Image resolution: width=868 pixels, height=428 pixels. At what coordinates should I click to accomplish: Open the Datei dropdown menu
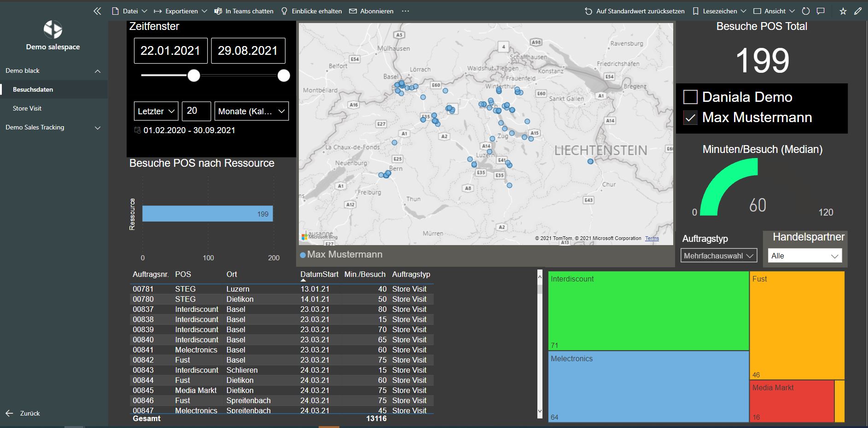[130, 11]
